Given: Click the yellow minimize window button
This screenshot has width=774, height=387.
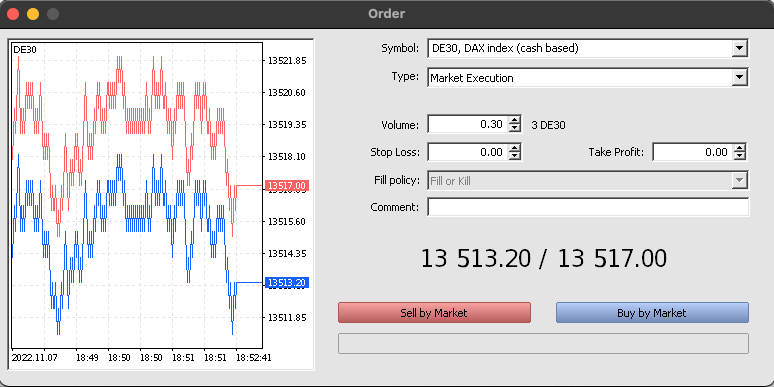Looking at the screenshot, I should tap(33, 14).
